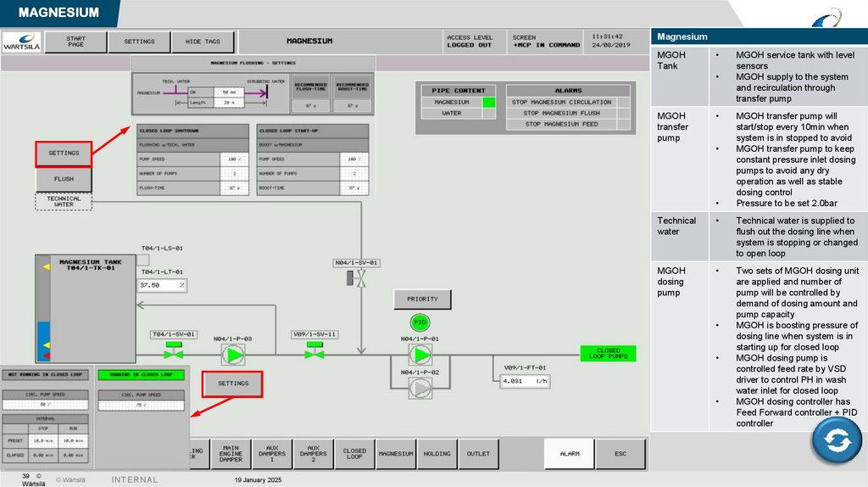
Task: Click green Running In Closed Loop status
Action: [142, 375]
